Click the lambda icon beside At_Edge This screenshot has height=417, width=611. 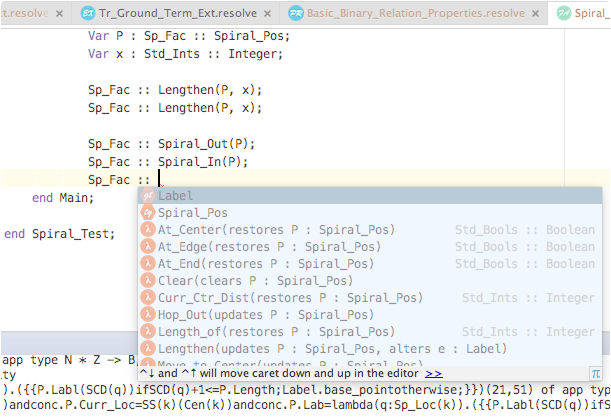pyautogui.click(x=148, y=247)
